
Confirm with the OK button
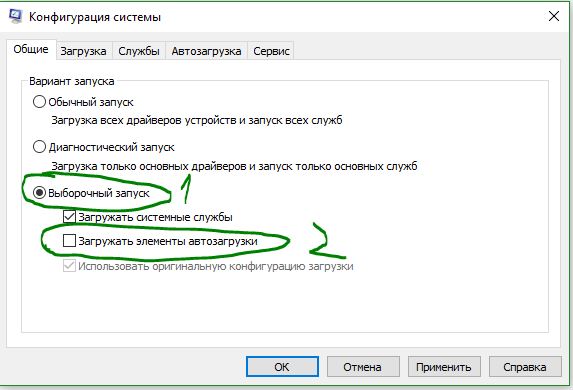tap(282, 367)
